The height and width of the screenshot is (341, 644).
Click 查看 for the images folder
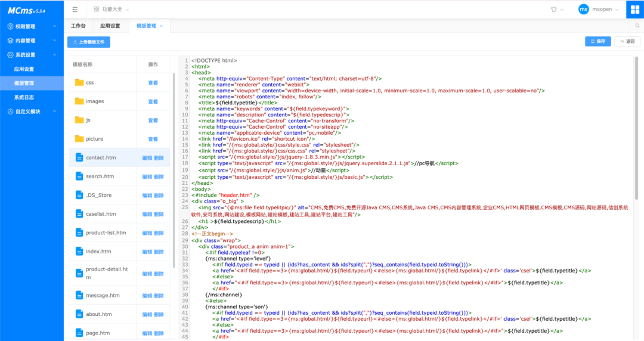tap(153, 102)
